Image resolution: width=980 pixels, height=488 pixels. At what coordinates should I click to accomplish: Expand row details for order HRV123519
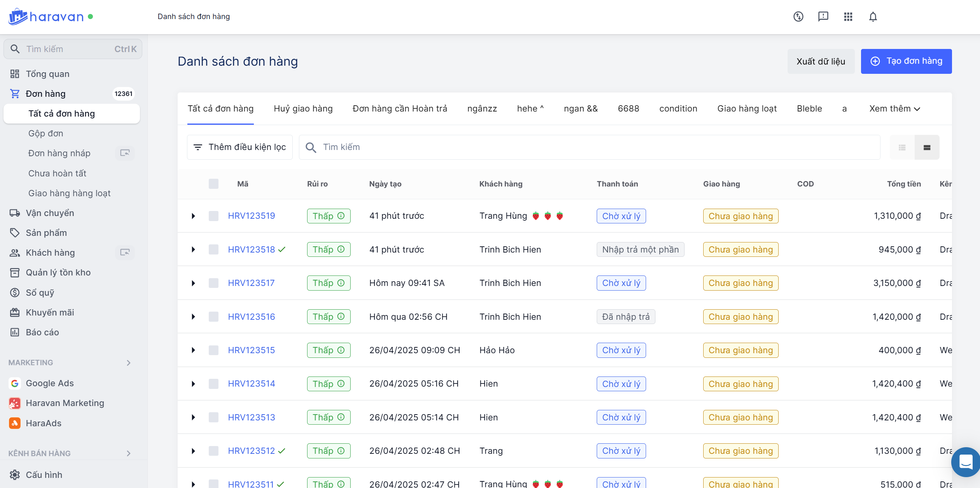[x=193, y=216]
